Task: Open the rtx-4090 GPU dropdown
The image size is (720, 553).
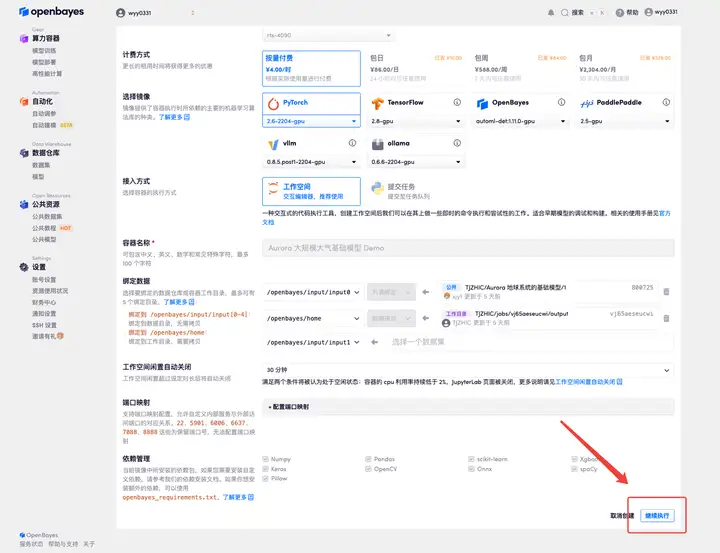Action: point(328,35)
